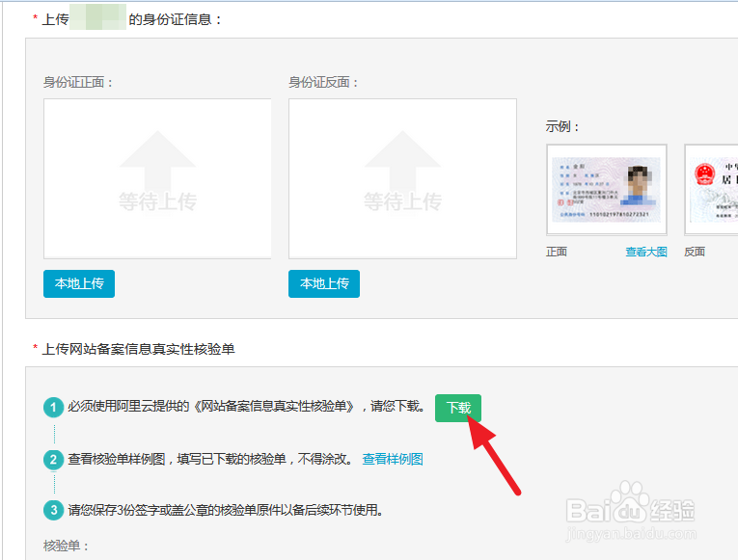
Task: Click the text 必须使用阿里云提供的《网站备案信息真实性核验单》
Action: tap(211, 406)
